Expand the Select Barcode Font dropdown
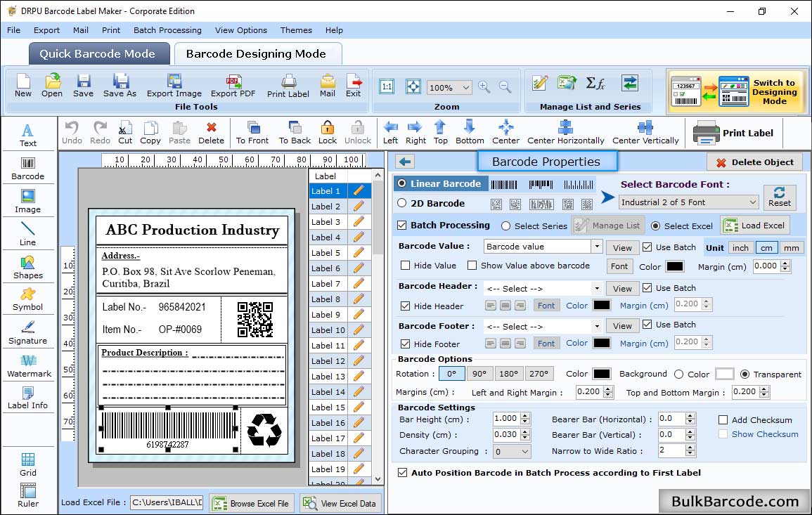This screenshot has height=515, width=812. tap(752, 202)
